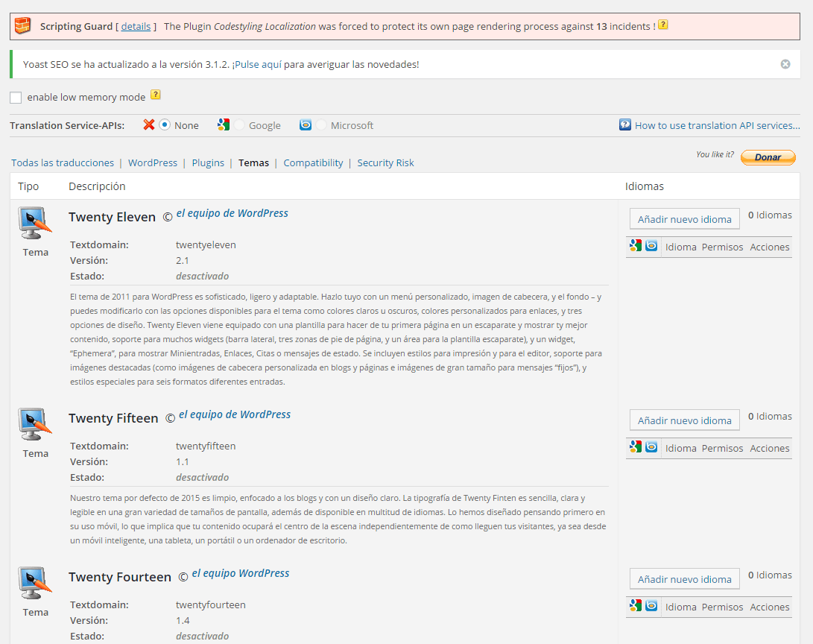Click translation API help question icon
This screenshot has width=813, height=644.
click(624, 124)
